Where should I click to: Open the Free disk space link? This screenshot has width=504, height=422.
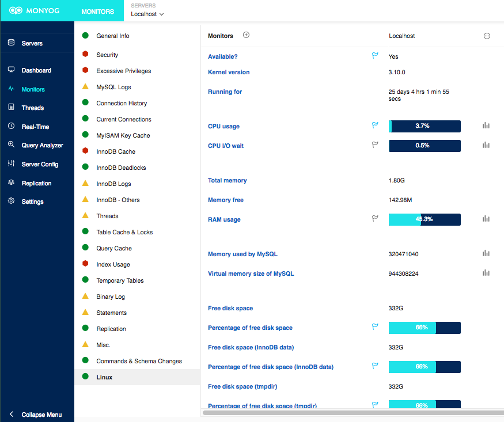230,308
